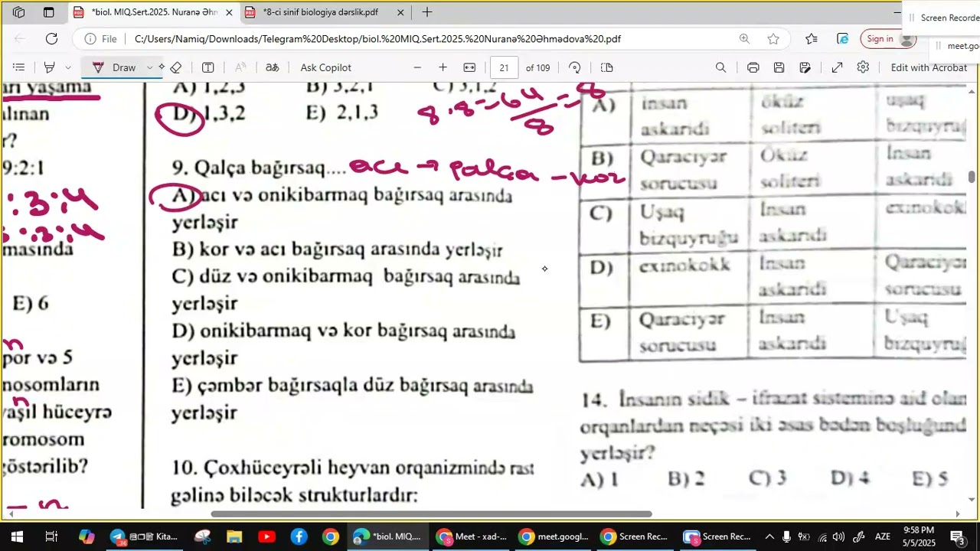Click the Fit to width icon
Viewport: 980px width, 551px height.
(469, 67)
